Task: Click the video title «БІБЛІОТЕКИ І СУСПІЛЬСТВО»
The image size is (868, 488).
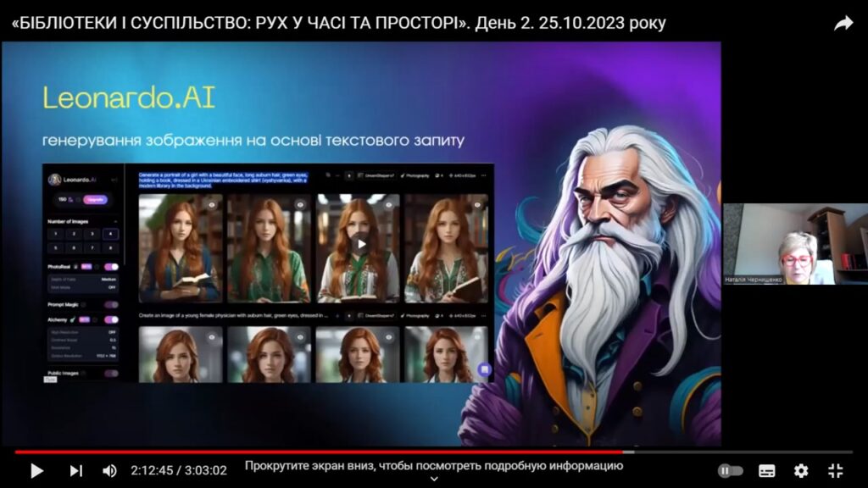Action: coord(339,23)
